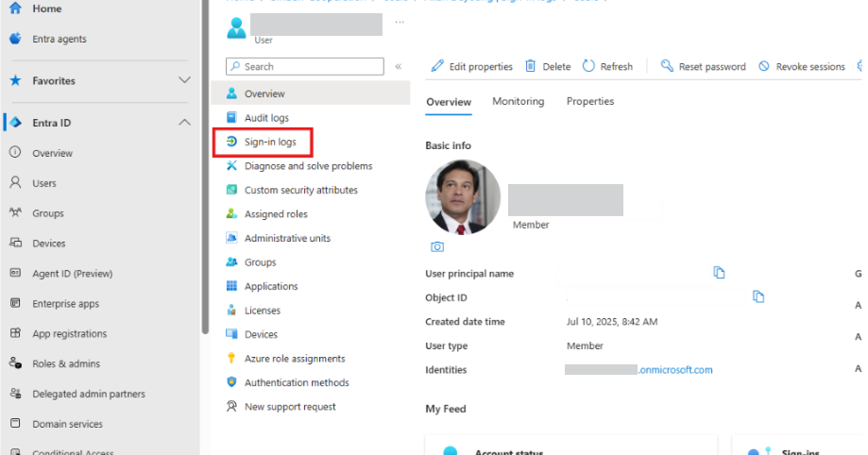
Task: Click the Created date time value
Action: tap(612, 322)
